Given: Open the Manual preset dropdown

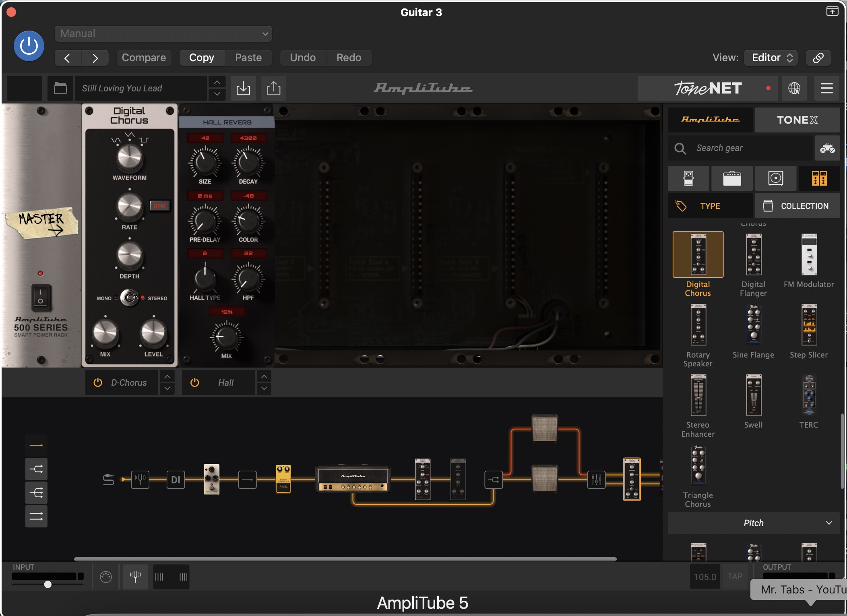Looking at the screenshot, I should 163,34.
